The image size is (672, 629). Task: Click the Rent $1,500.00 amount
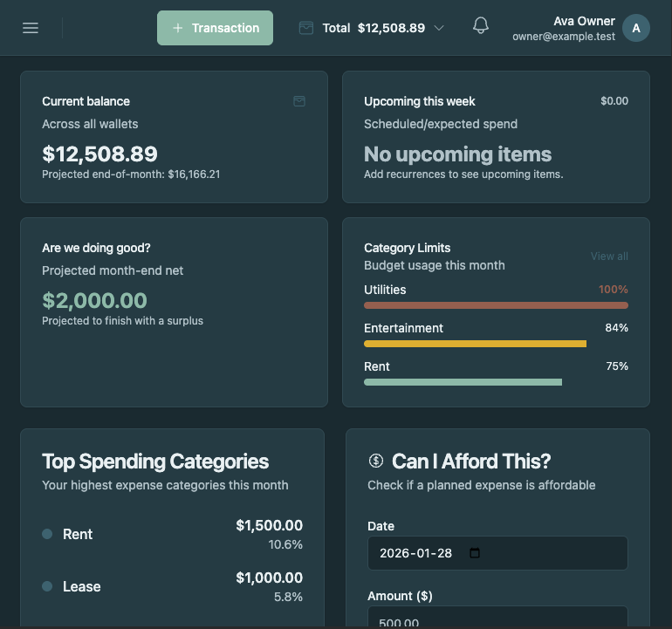269,525
